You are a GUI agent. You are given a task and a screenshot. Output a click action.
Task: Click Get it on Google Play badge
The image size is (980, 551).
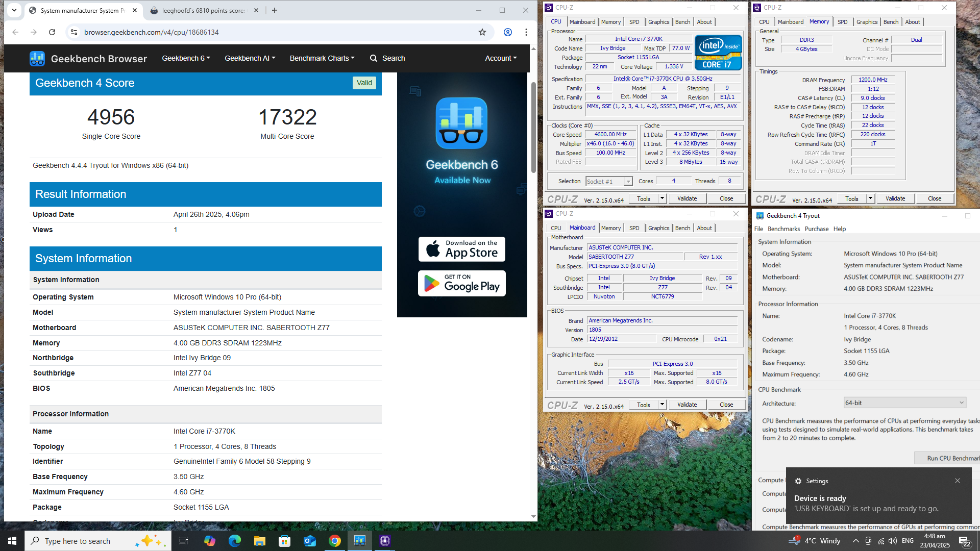point(462,283)
